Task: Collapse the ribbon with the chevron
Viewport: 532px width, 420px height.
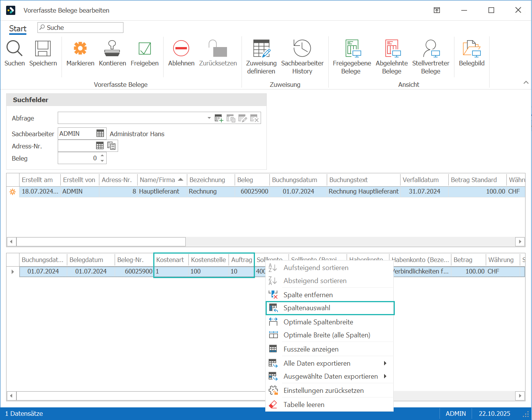Action: [526, 83]
